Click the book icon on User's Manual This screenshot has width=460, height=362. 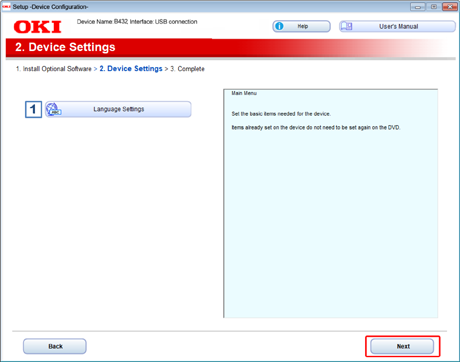point(346,26)
